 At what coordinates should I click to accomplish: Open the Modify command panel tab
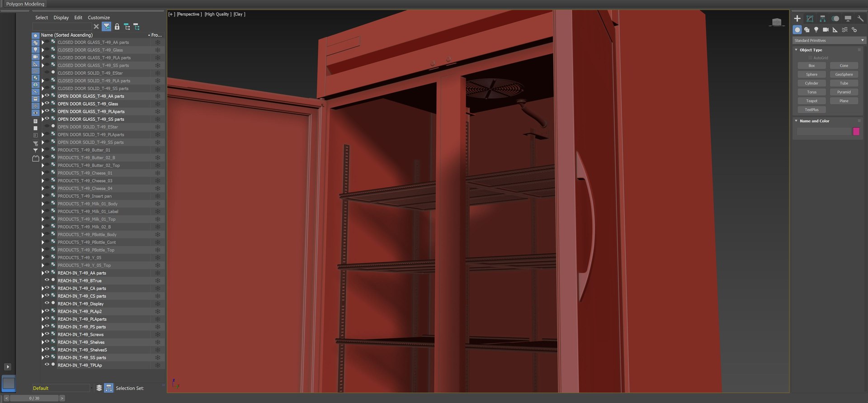(810, 19)
